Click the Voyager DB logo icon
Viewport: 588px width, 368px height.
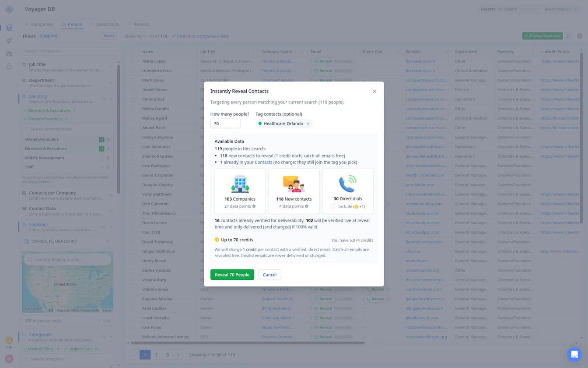click(9, 9)
